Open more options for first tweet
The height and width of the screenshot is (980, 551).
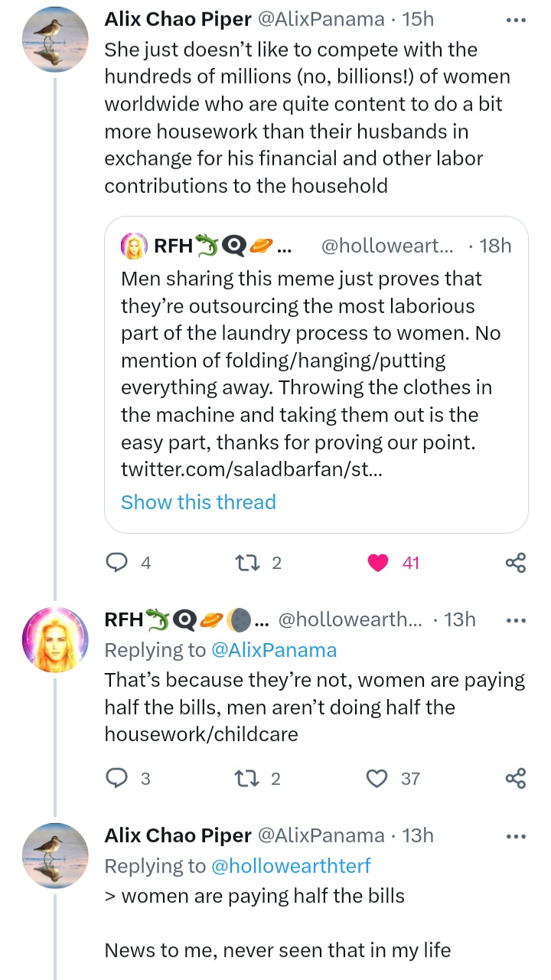[x=517, y=20]
